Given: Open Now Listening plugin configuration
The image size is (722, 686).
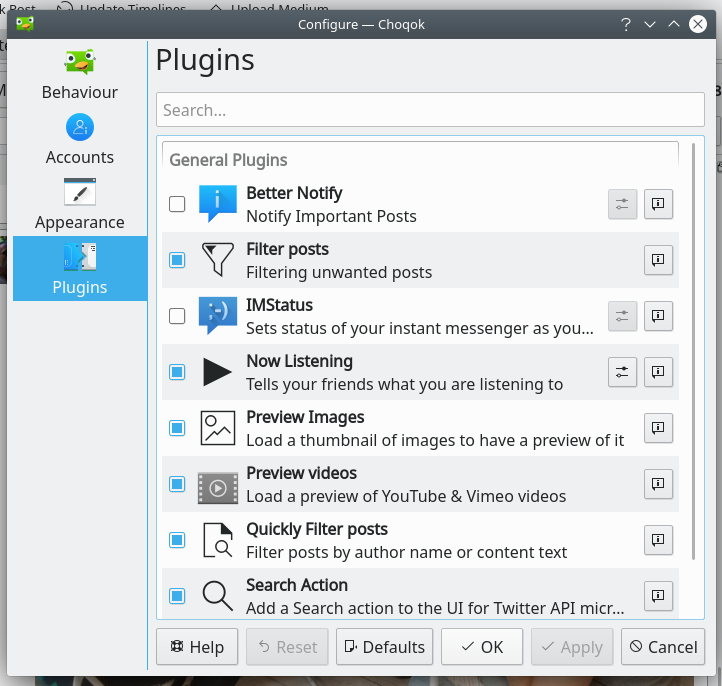Looking at the screenshot, I should [622, 372].
